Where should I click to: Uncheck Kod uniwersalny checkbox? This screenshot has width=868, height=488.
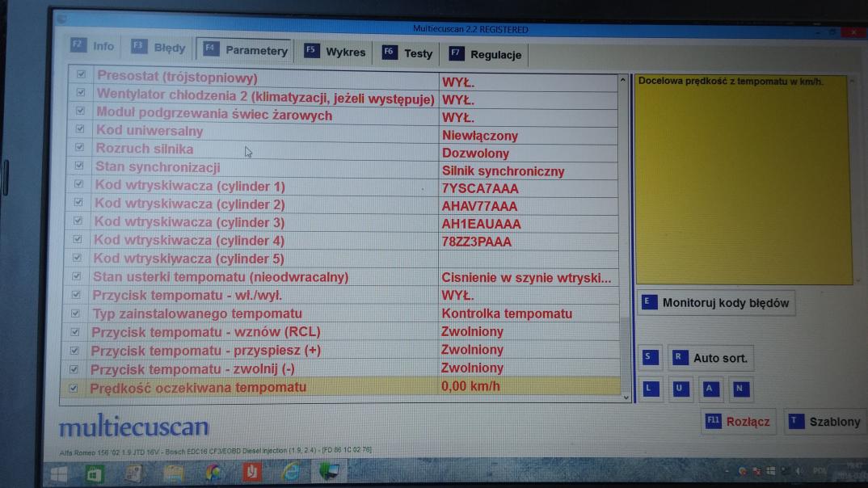[80, 129]
